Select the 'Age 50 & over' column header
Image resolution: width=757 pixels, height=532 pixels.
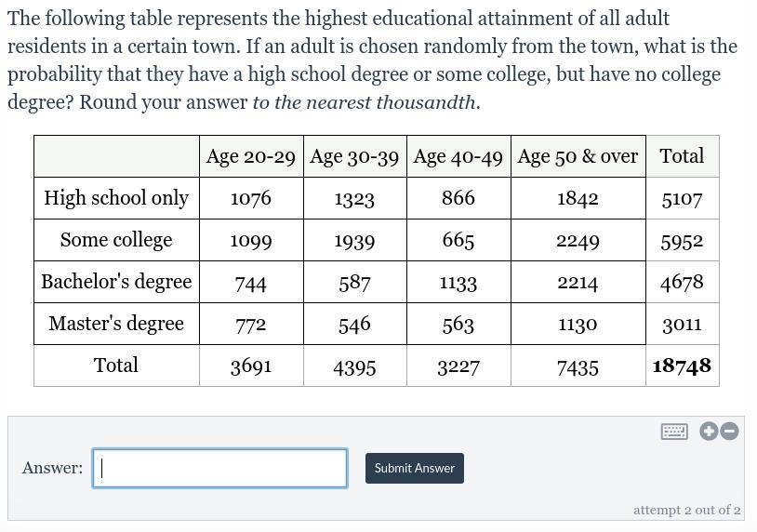pos(578,156)
